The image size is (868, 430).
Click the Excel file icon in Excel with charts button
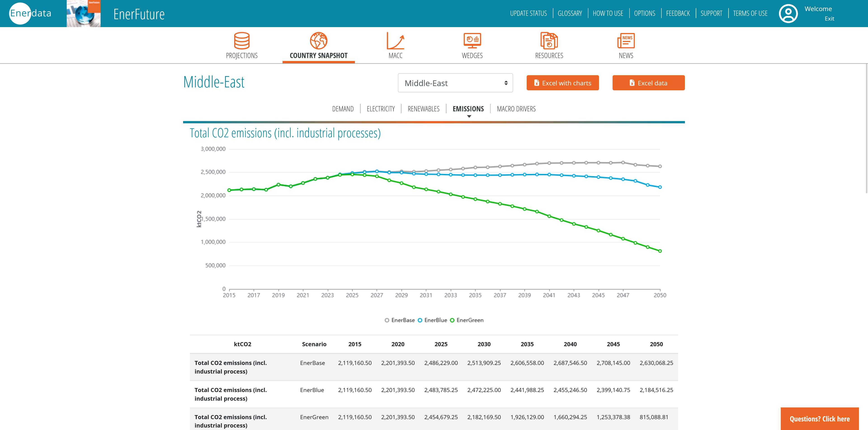[x=536, y=83]
